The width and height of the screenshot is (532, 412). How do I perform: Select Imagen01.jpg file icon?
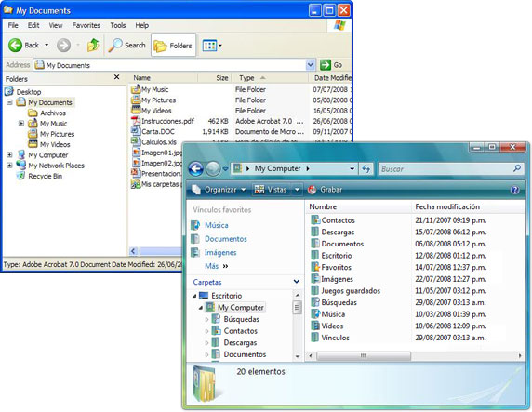136,153
